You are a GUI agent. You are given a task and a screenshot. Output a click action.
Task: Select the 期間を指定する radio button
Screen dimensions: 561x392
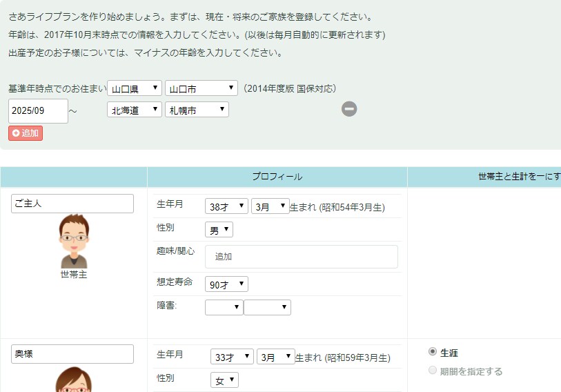pyautogui.click(x=433, y=370)
